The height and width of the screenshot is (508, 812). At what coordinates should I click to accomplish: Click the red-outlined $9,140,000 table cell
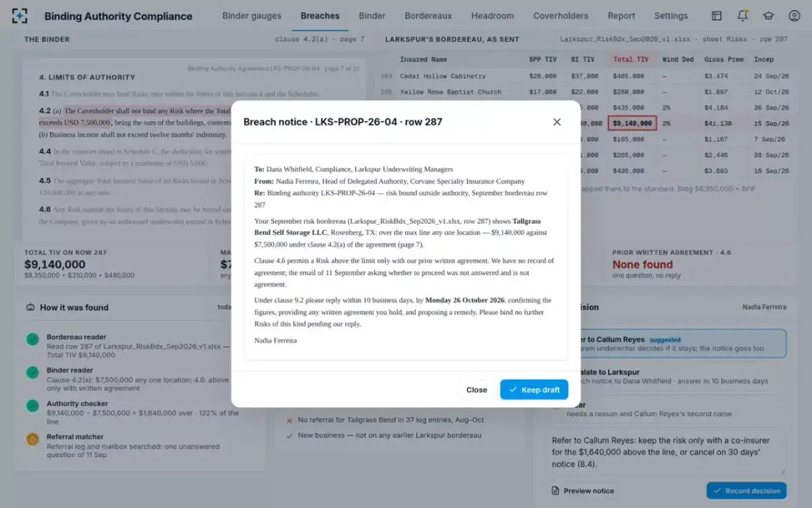[633, 123]
